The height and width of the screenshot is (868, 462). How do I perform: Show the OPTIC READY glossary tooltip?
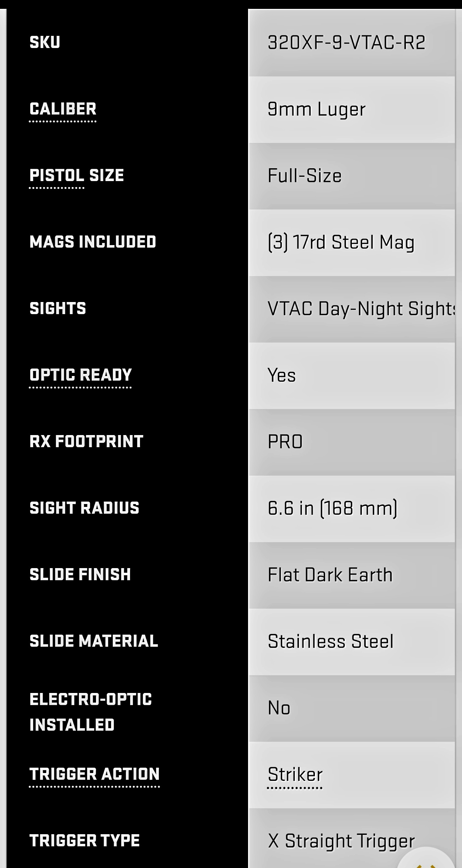(x=81, y=375)
